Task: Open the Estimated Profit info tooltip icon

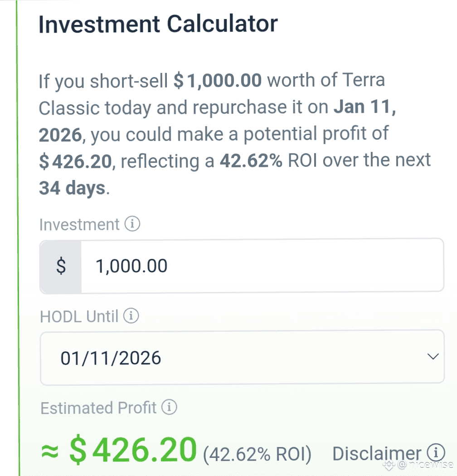Action: coord(169,408)
